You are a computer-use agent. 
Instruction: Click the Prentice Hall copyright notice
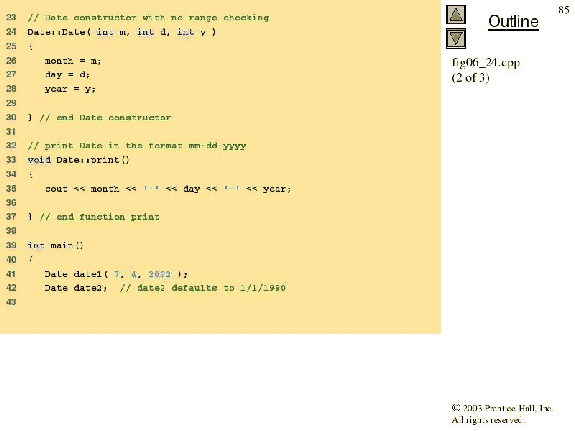coord(502,408)
